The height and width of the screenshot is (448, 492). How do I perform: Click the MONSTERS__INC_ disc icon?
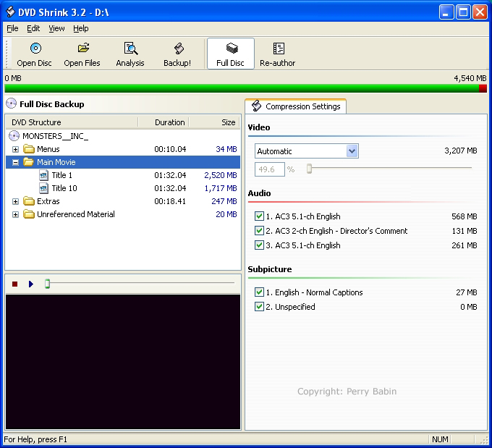[x=14, y=136]
